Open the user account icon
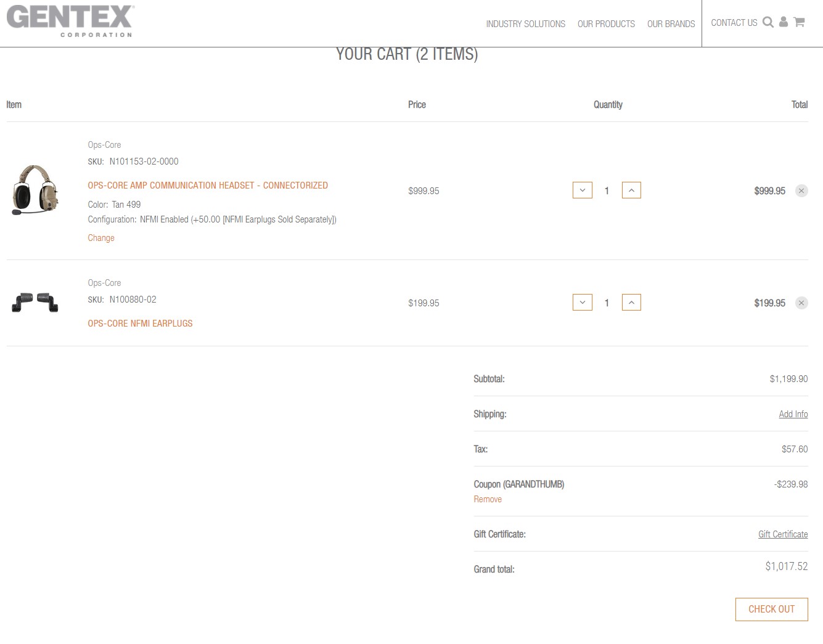The height and width of the screenshot is (644, 823). coord(784,22)
